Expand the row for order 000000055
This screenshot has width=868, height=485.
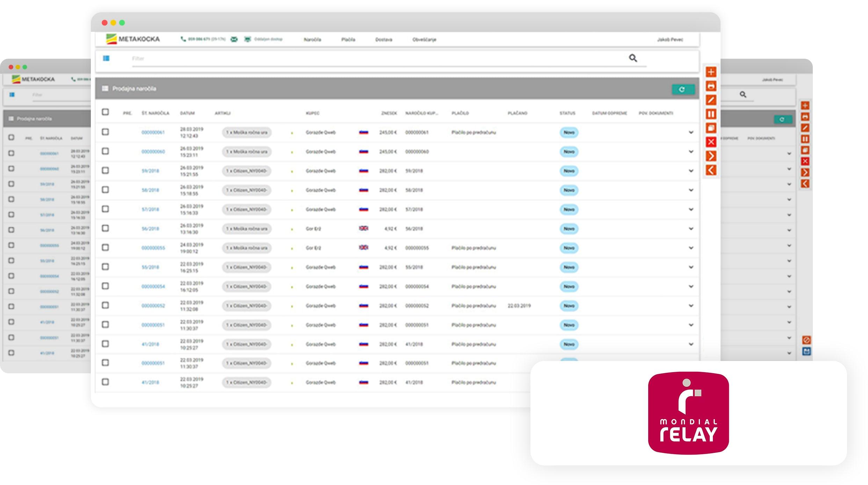click(x=691, y=248)
